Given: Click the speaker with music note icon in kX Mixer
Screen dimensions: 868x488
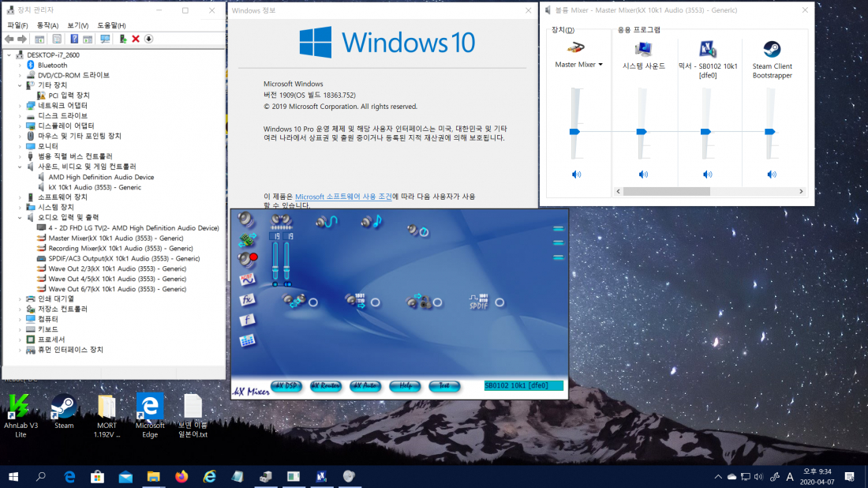Looking at the screenshot, I should (371, 222).
